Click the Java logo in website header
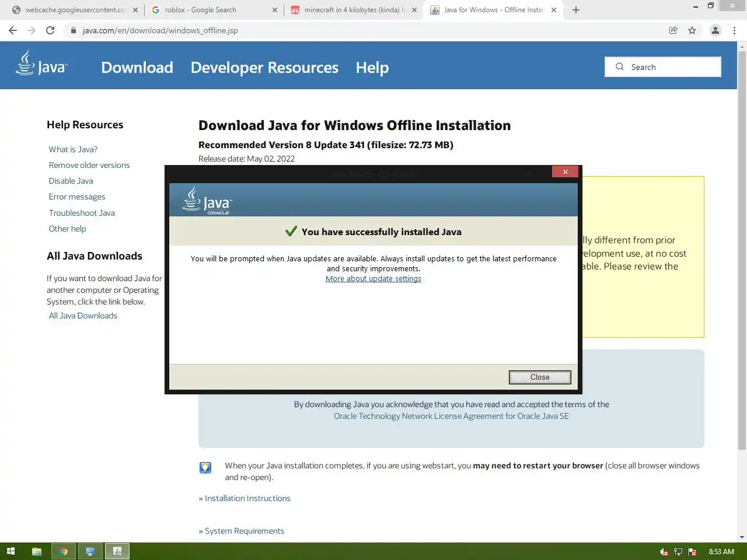This screenshot has width=747, height=560. pyautogui.click(x=41, y=64)
